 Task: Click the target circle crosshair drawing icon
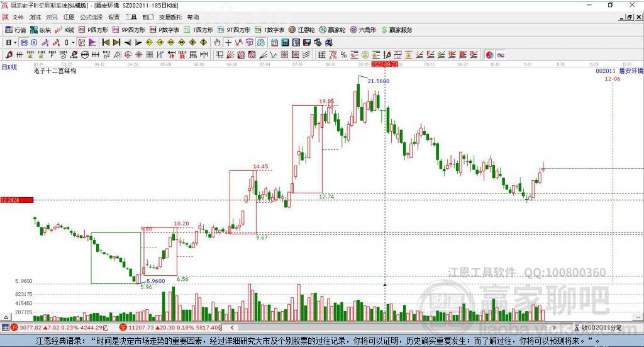click(128, 55)
